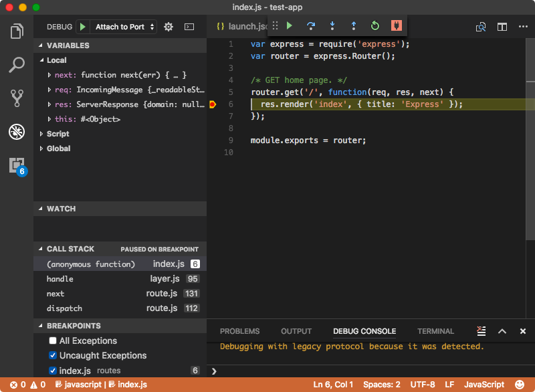Click the warning count in the status bar
Image resolution: width=535 pixels, height=392 pixels.
tap(38, 385)
